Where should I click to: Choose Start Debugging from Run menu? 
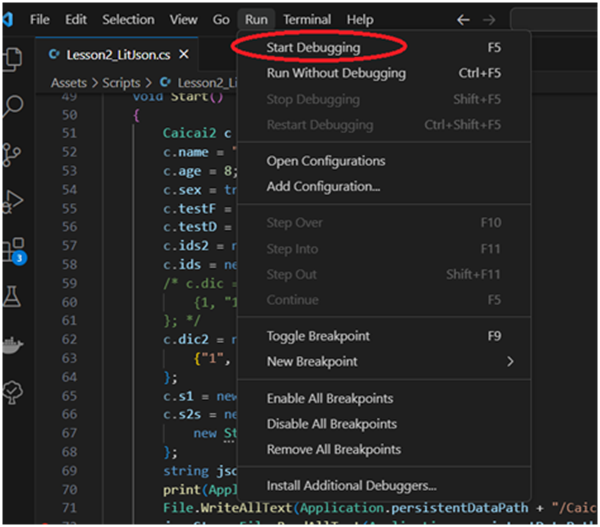click(x=384, y=47)
